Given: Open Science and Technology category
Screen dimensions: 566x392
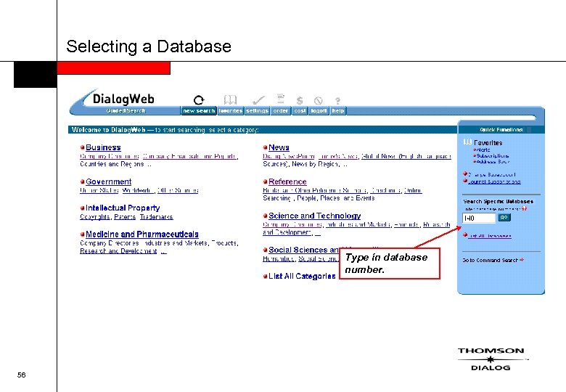Looking at the screenshot, I should click(x=315, y=216).
